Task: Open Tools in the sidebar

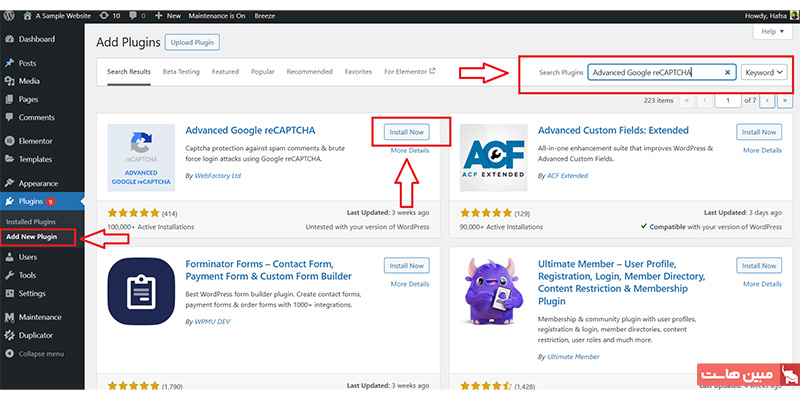Action: point(27,275)
